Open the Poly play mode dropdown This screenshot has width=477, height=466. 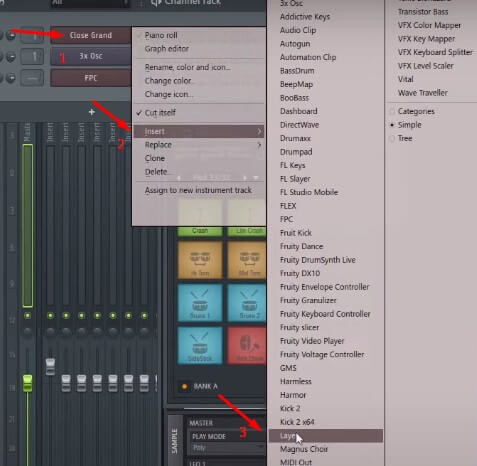pyautogui.click(x=227, y=448)
